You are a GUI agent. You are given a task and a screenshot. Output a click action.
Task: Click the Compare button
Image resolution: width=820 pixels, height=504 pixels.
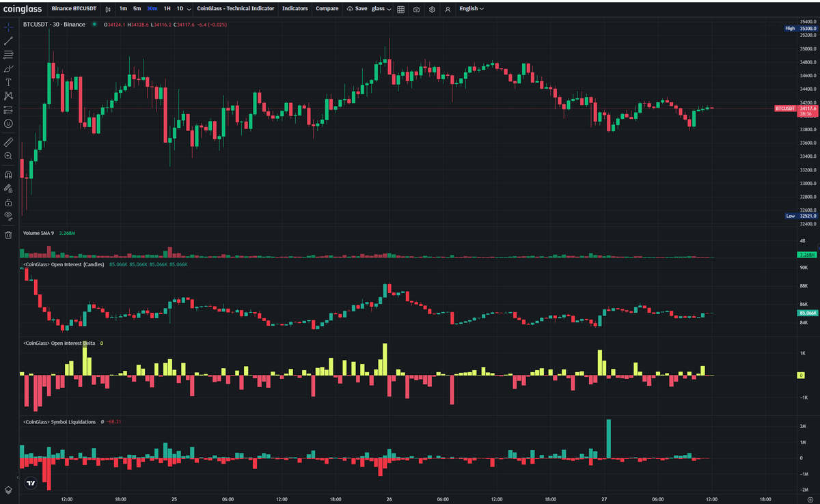pos(327,9)
